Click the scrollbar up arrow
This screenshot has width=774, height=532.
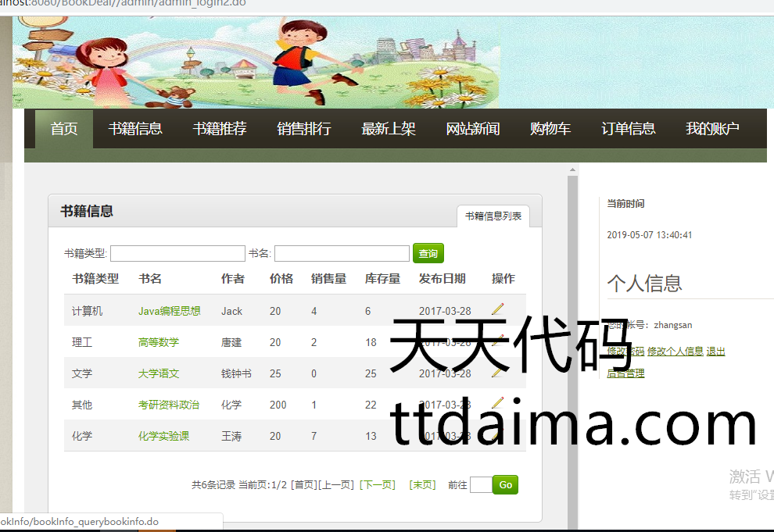tap(572, 170)
